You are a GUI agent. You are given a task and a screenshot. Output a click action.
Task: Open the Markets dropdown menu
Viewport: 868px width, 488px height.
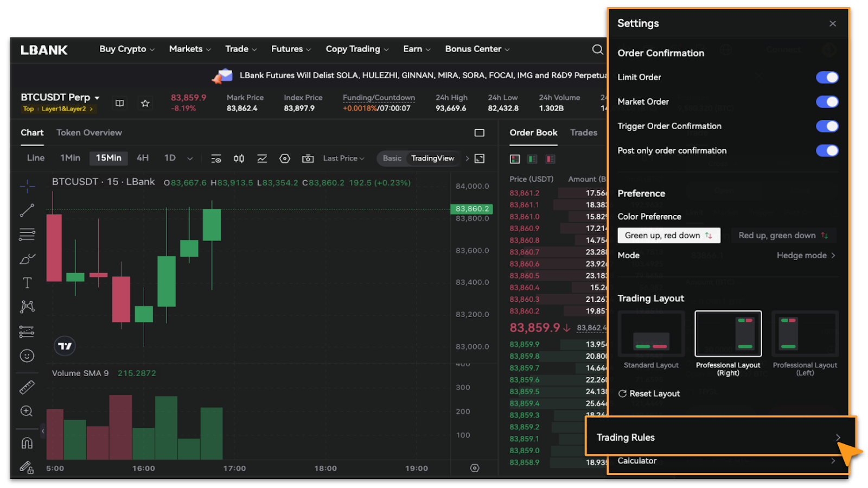click(190, 49)
